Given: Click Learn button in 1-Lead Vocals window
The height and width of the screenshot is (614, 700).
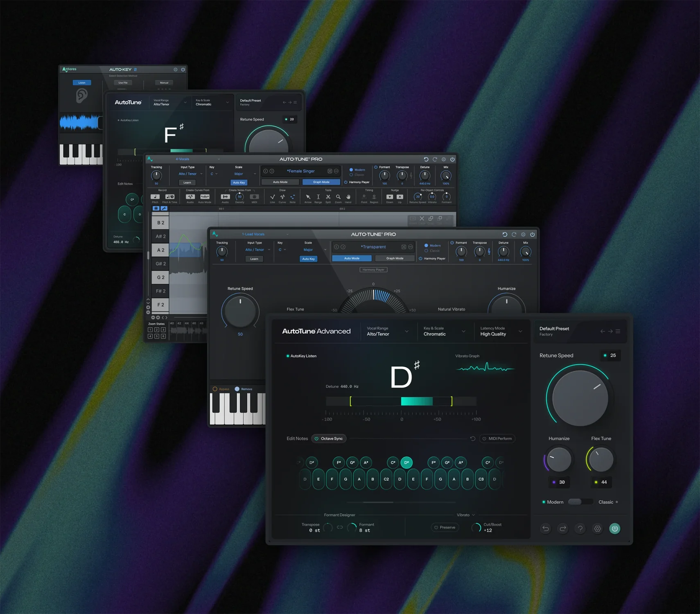Looking at the screenshot, I should point(254,259).
